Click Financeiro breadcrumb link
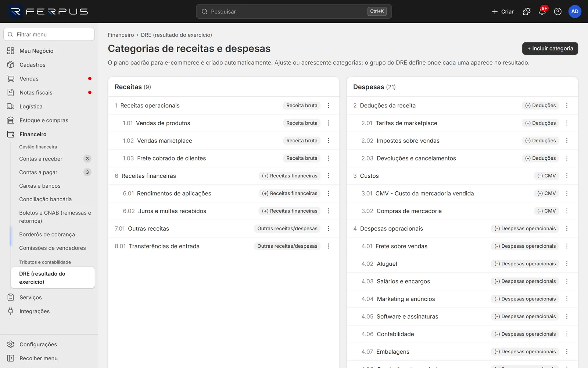The width and height of the screenshot is (588, 368). [121, 35]
